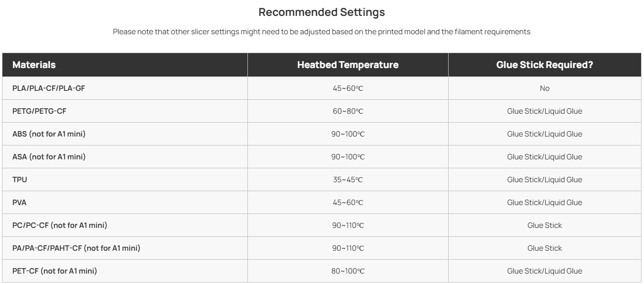Click the PA/PA-CF/PAHT-CF material cell

(76, 248)
